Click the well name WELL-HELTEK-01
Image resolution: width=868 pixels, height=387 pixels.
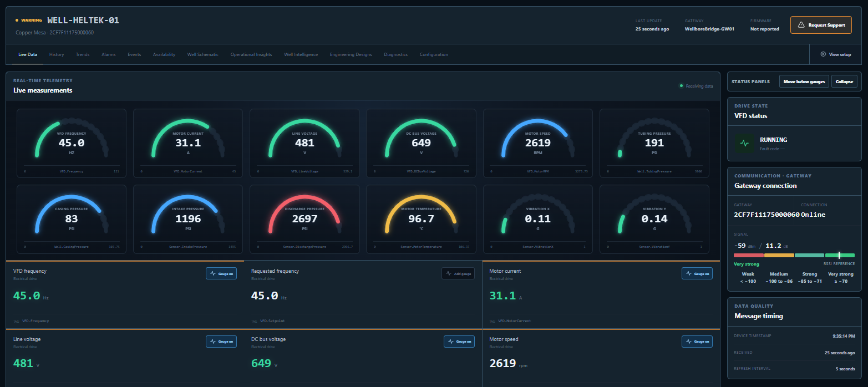point(83,21)
